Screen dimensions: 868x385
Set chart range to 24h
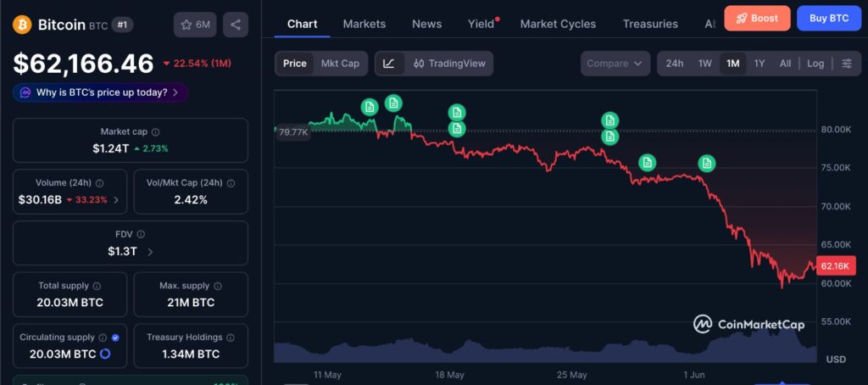tap(674, 63)
